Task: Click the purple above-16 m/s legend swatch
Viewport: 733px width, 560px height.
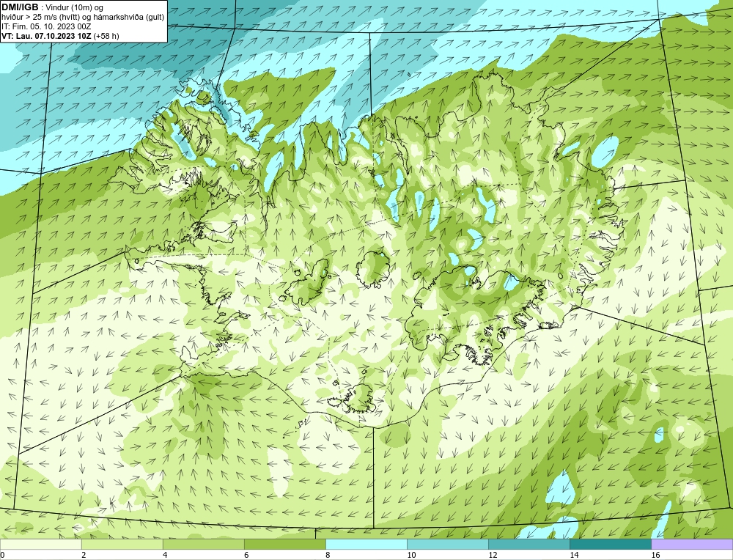Action: pyautogui.click(x=692, y=544)
